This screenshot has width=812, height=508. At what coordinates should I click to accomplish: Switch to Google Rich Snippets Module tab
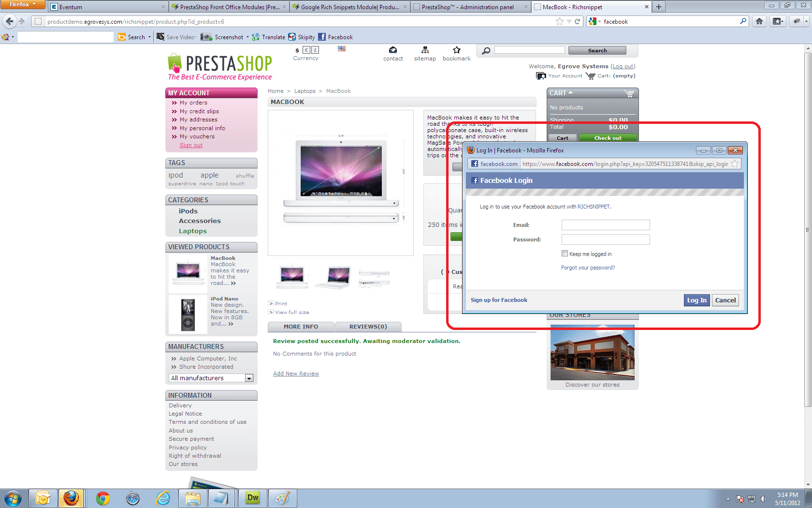click(x=349, y=7)
